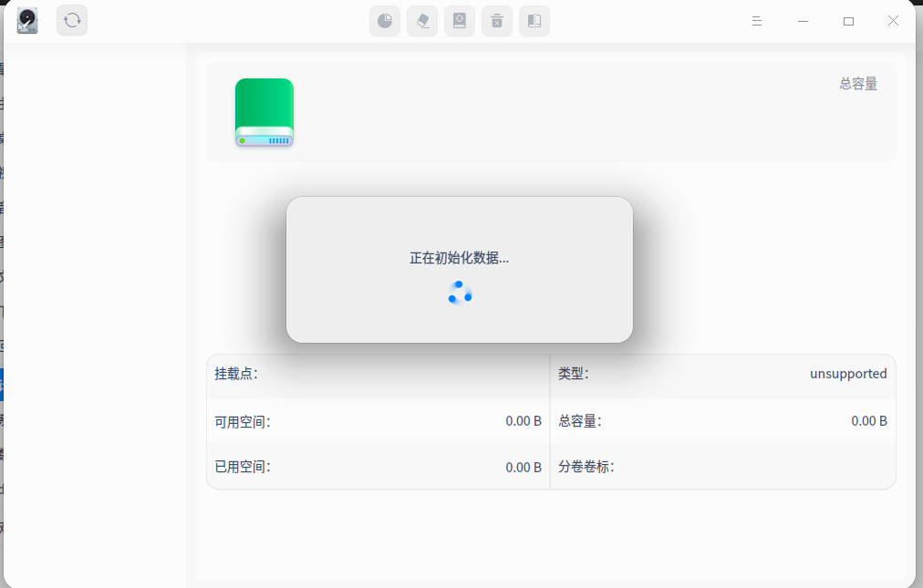Click the '正在初始化数据...' message
The image size is (923, 588).
(x=459, y=258)
